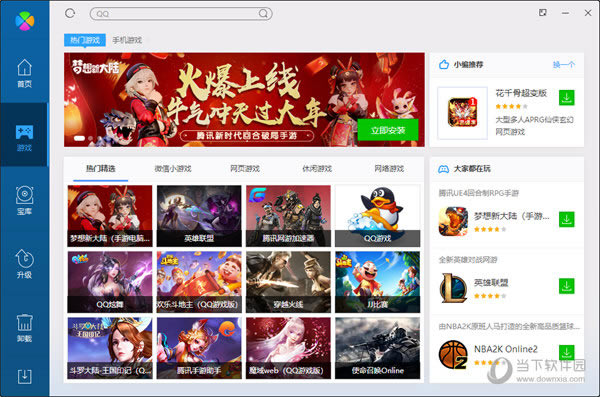This screenshot has width=600, height=397.
Task: Open the JJ比赛 game tile
Action: [x=377, y=282]
